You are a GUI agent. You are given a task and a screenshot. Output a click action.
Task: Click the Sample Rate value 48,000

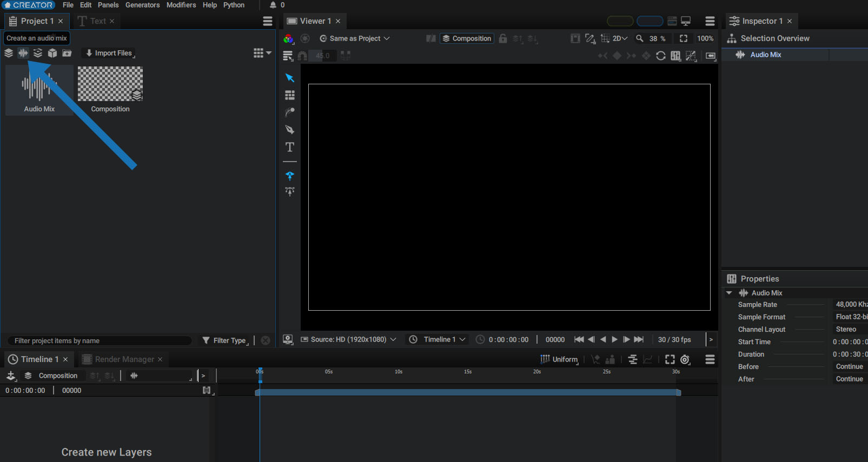(850, 304)
